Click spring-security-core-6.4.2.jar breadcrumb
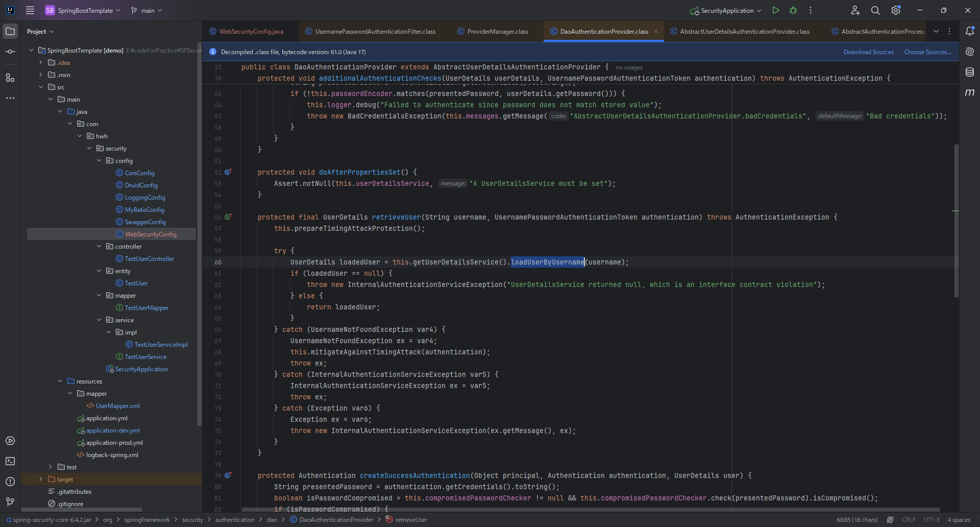Screen dimensions: 980x527 pyautogui.click(x=49, y=520)
